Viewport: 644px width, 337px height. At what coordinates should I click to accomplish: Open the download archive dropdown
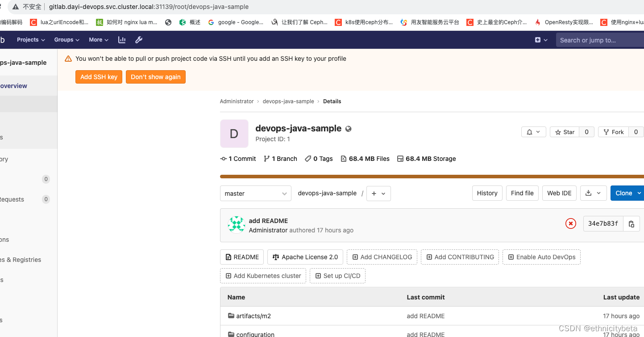click(593, 193)
